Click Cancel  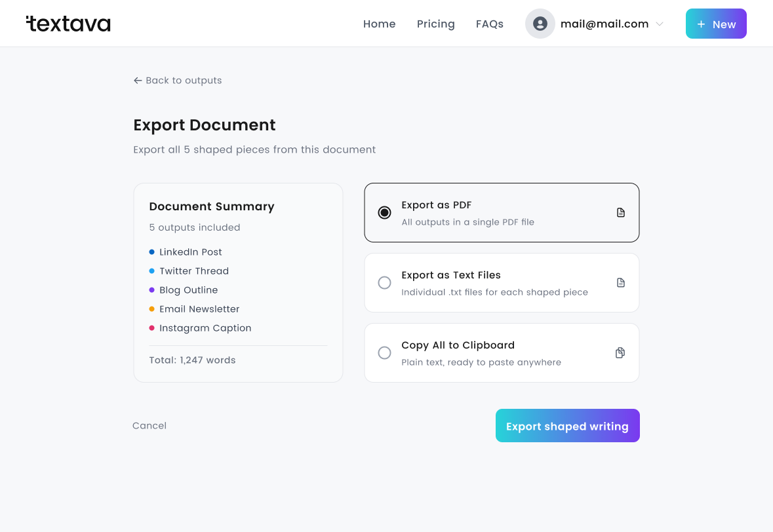click(x=149, y=426)
